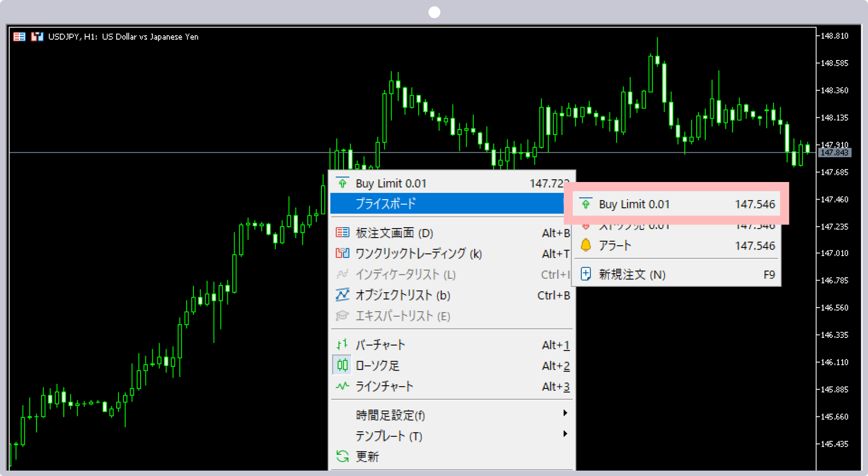Image resolution: width=868 pixels, height=476 pixels.
Task: Click the Alt+2 shortcut text for ローソク足
Action: [556, 366]
